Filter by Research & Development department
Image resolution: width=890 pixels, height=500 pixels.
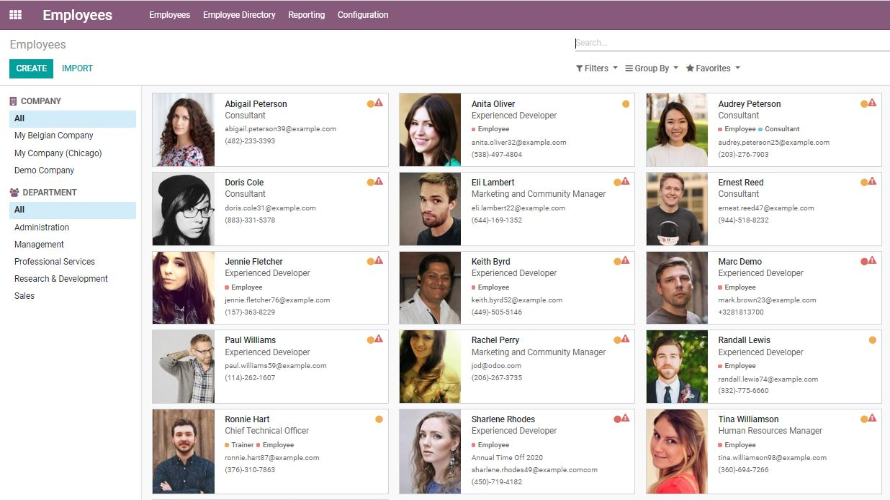61,279
